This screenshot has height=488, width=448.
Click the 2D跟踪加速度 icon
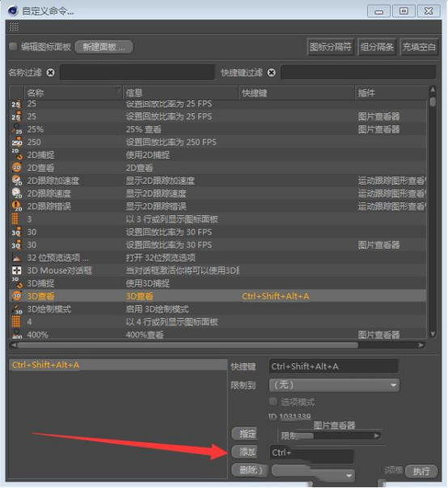16,180
